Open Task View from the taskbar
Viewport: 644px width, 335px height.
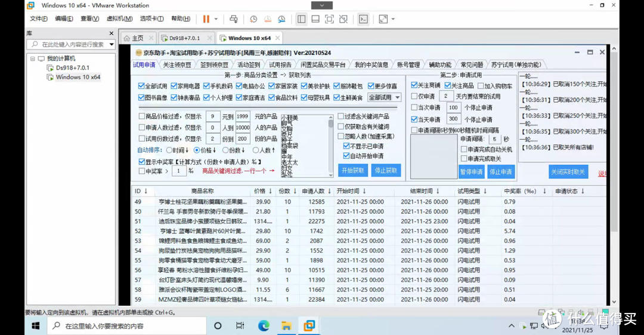[240, 326]
